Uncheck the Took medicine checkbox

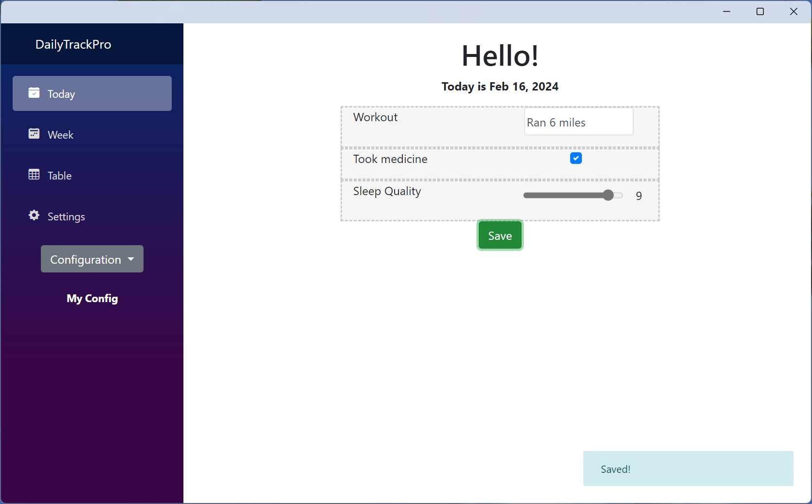(576, 158)
